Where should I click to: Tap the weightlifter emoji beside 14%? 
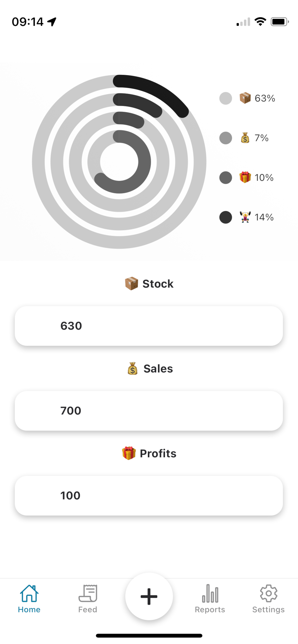coord(245,217)
